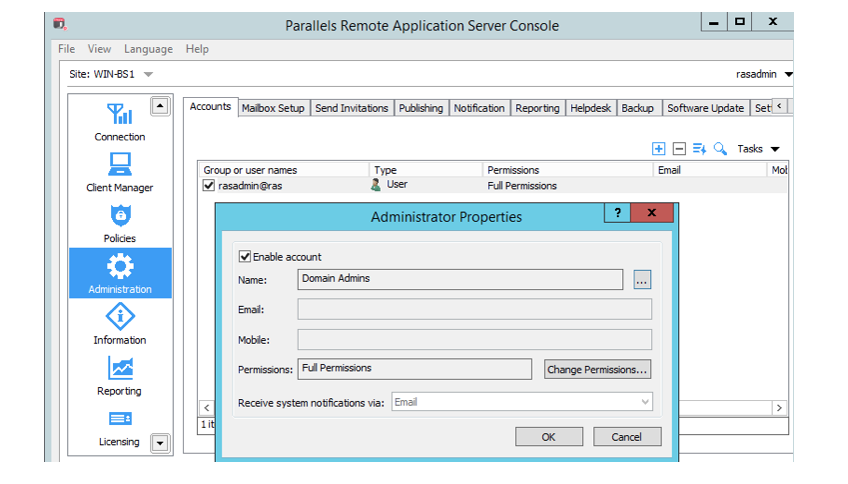The image size is (848, 484).
Task: Open the Licensing category
Action: click(x=120, y=428)
